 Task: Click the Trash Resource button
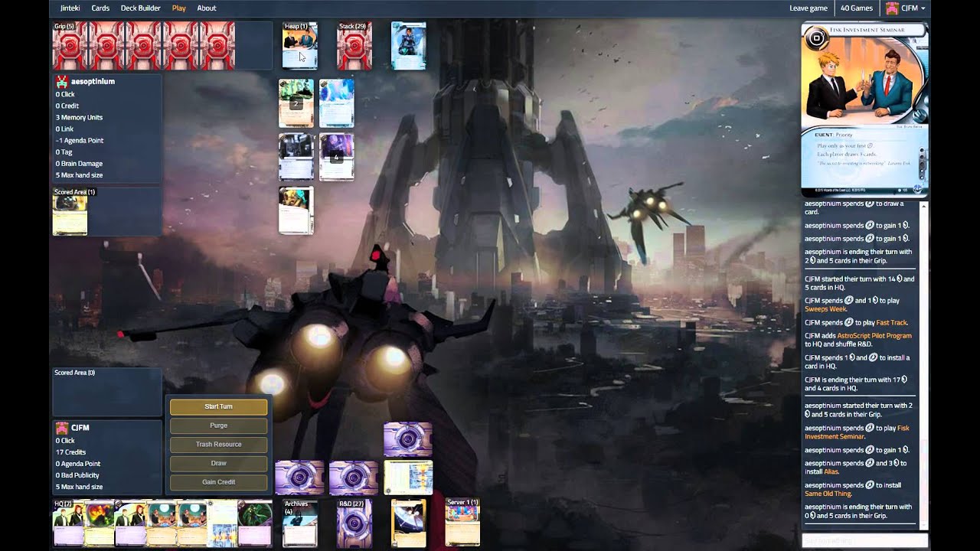[218, 444]
